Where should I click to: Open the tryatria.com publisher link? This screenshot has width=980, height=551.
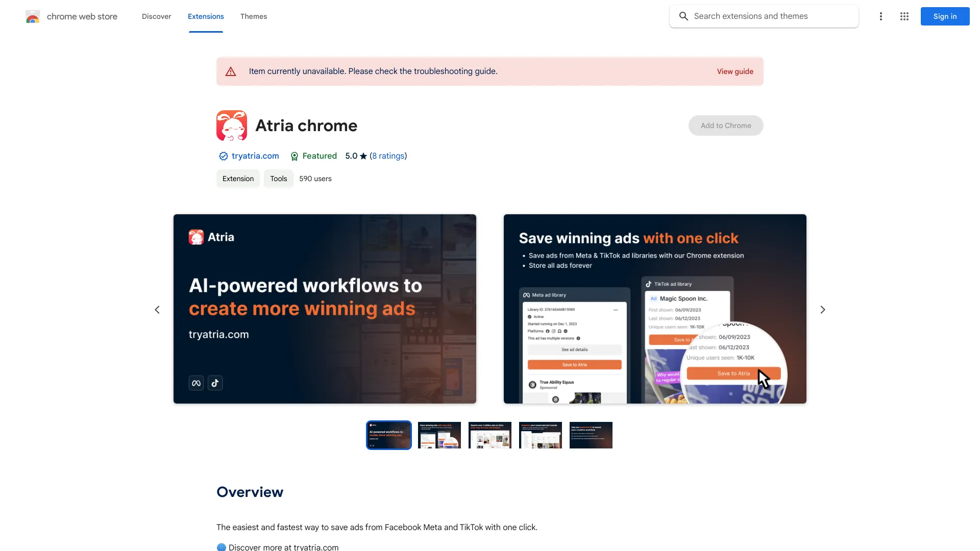255,156
